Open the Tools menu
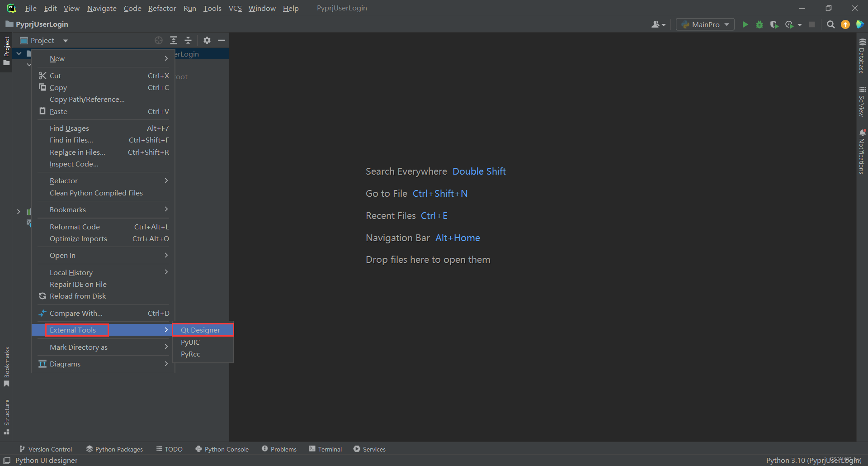This screenshot has width=868, height=466. coord(212,8)
